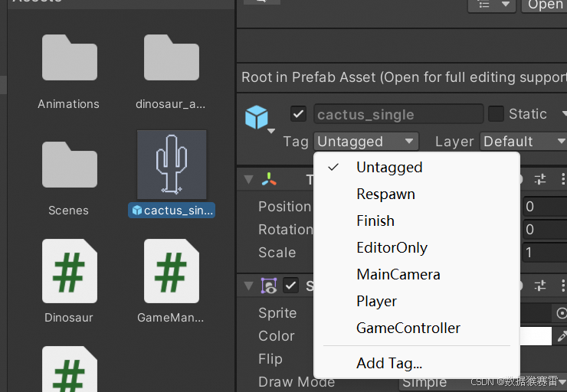This screenshot has width=567, height=392.
Task: Click the Rotation value field showing 0
Action: point(545,230)
